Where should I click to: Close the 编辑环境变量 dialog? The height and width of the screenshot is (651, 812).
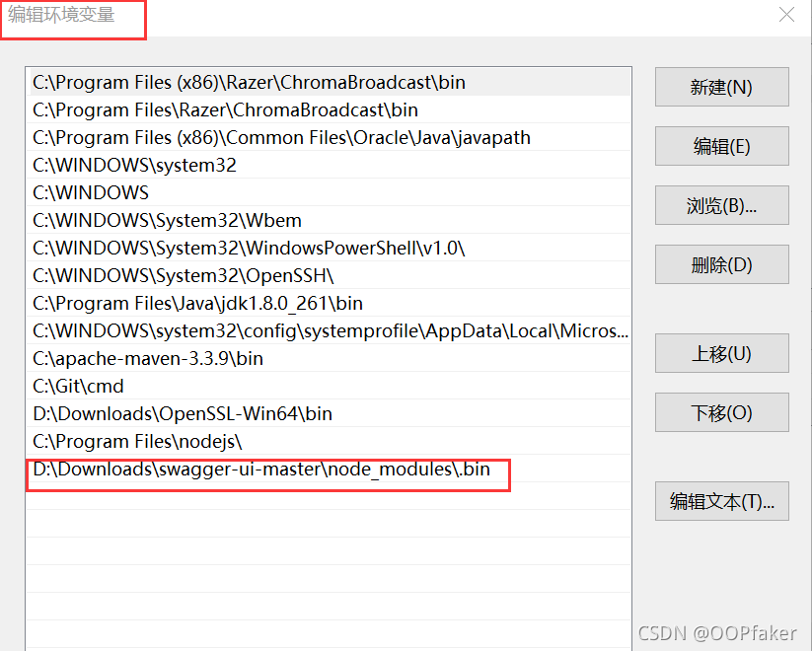pyautogui.click(x=786, y=15)
